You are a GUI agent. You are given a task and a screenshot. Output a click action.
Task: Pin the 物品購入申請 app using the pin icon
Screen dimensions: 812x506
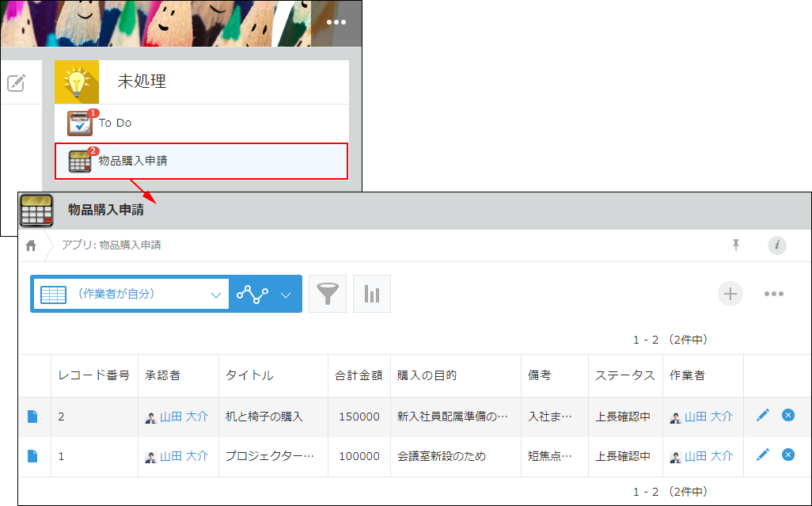(x=735, y=245)
